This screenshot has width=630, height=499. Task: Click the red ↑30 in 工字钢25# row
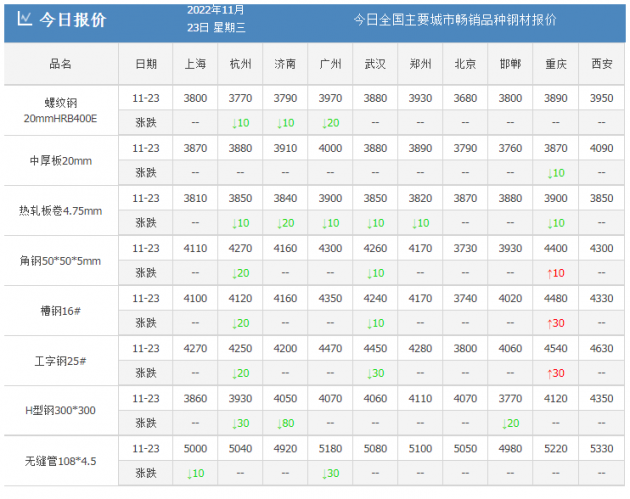(x=556, y=373)
